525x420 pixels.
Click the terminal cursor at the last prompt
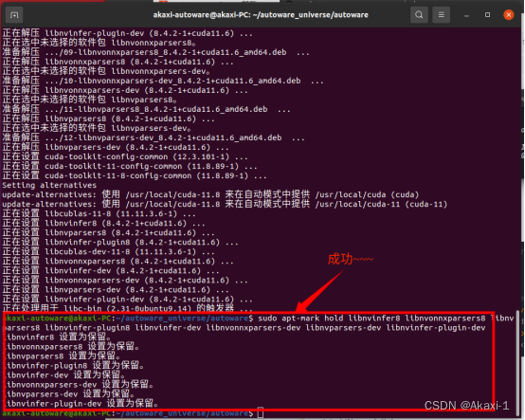261,413
